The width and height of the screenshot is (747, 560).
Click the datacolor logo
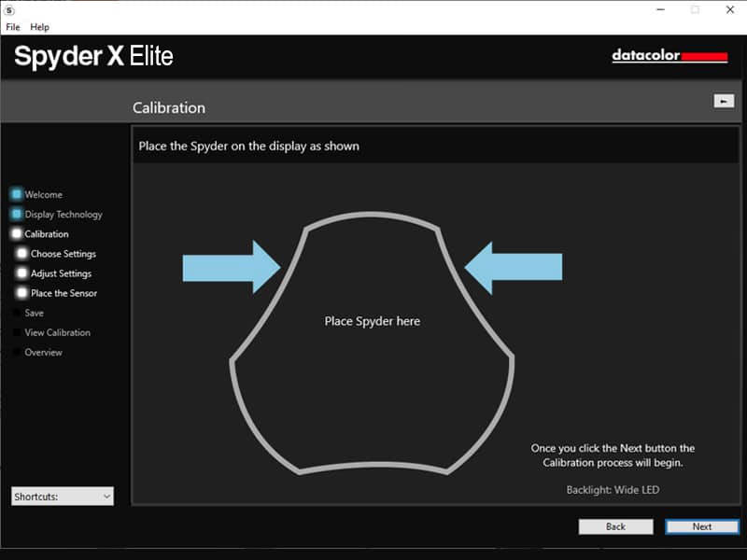point(669,56)
